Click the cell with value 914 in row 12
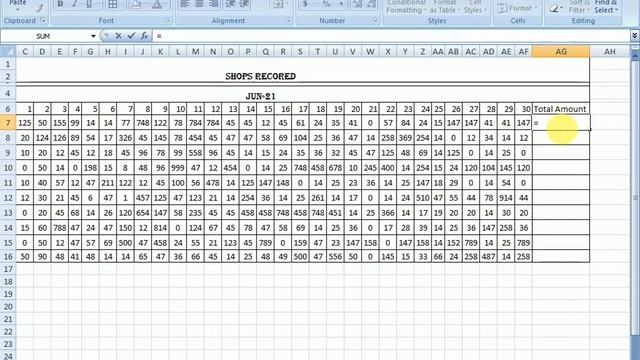Image resolution: width=640 pixels, height=360 pixels. click(x=506, y=198)
